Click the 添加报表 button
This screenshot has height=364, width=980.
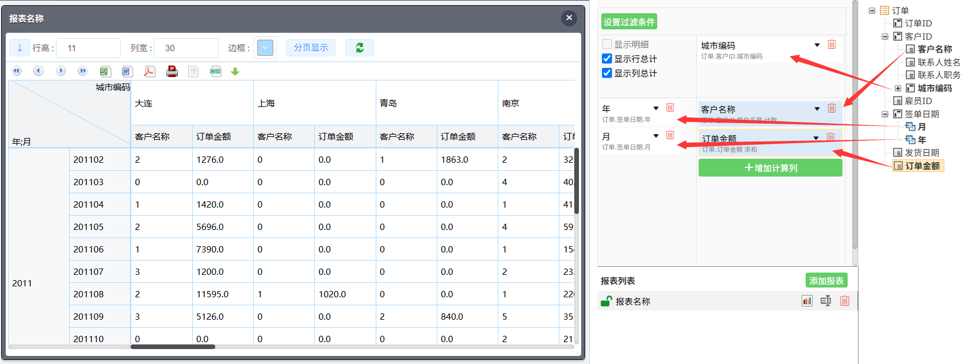(x=826, y=281)
